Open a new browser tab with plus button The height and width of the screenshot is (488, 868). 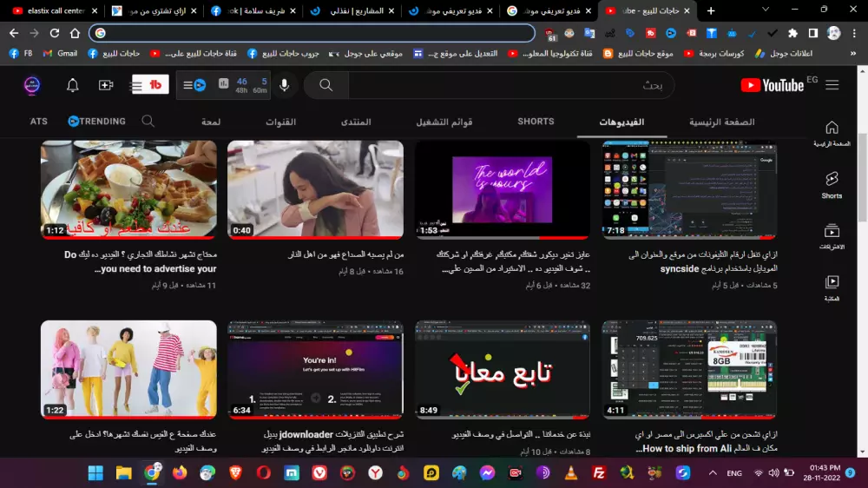tap(711, 10)
